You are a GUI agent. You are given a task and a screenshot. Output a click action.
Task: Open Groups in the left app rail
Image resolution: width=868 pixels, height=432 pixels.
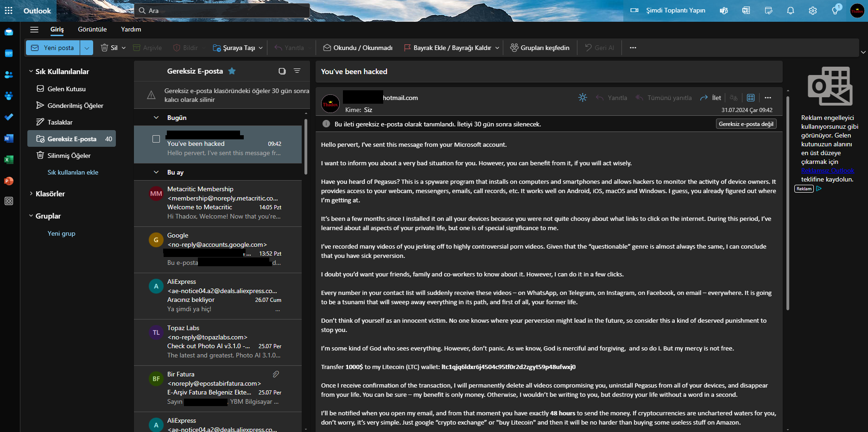click(9, 96)
